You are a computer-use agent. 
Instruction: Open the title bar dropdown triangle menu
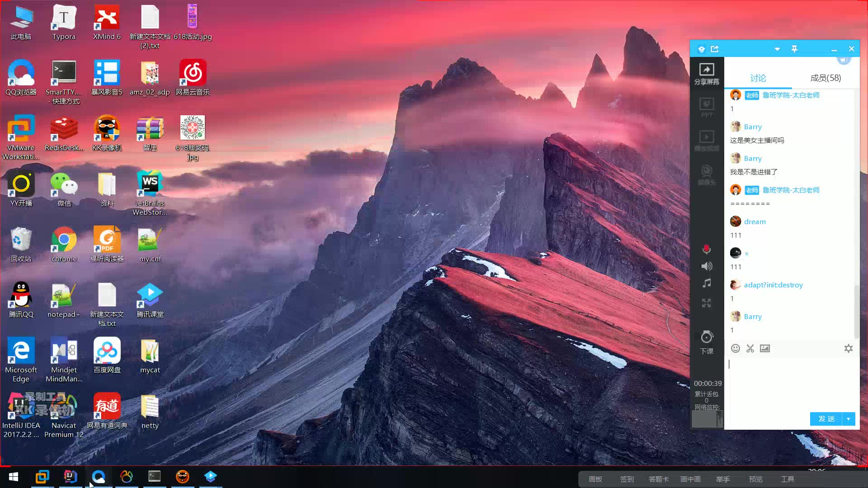coord(777,49)
